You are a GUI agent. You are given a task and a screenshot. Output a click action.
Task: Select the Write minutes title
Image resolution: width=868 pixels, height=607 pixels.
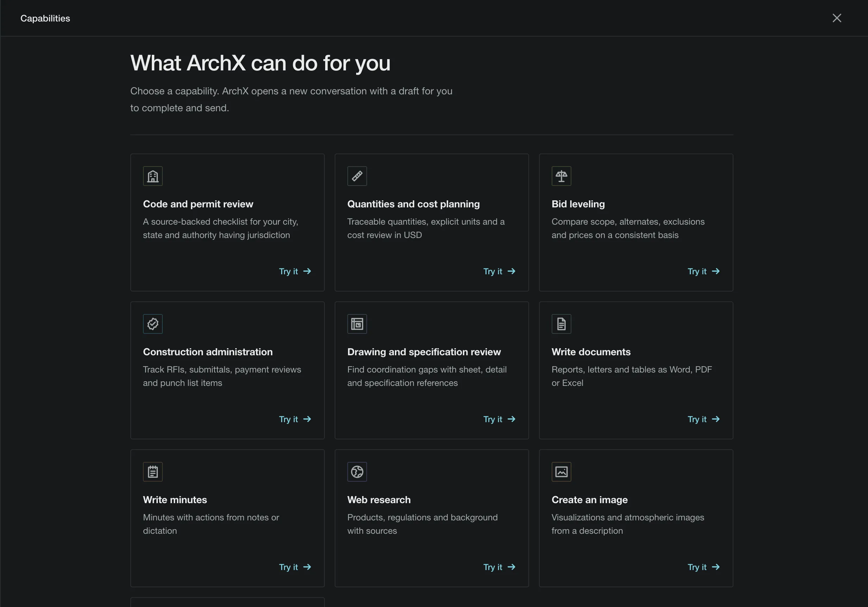[175, 500]
